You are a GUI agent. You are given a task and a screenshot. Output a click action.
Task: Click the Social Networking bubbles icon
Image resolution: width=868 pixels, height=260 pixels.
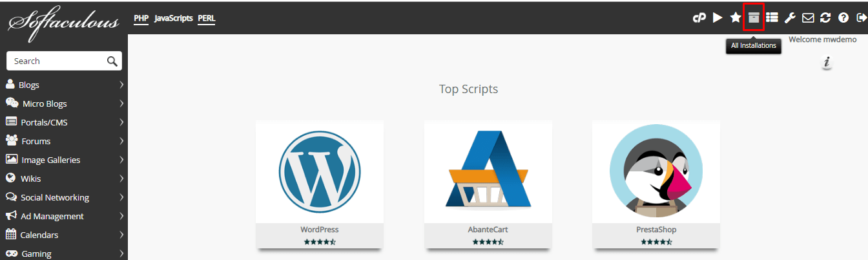pos(11,197)
